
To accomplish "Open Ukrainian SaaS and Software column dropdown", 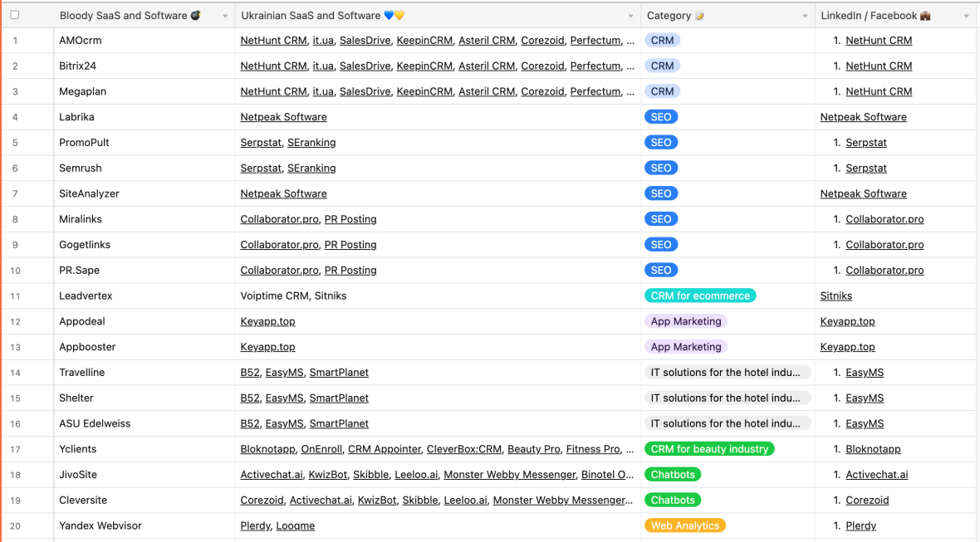I will pyautogui.click(x=630, y=17).
